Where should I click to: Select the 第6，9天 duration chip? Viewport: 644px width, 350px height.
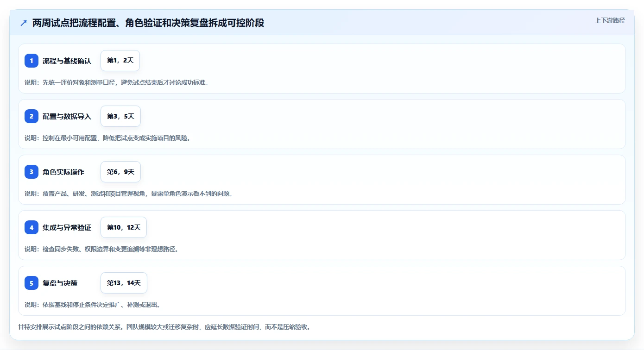pos(120,172)
